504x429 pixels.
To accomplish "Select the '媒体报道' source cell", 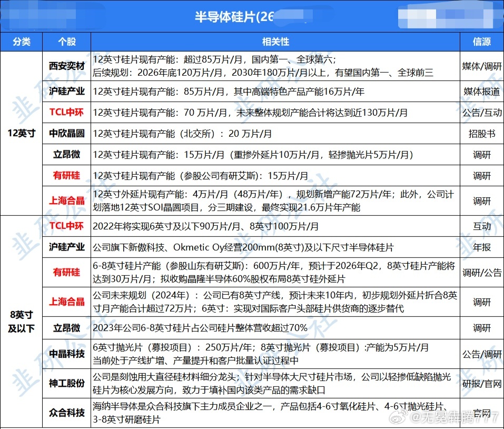I will (x=481, y=92).
